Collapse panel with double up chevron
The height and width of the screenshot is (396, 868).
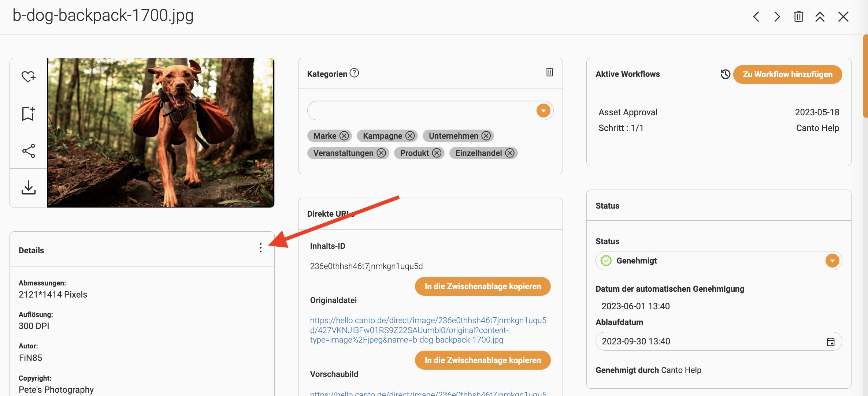point(820,16)
